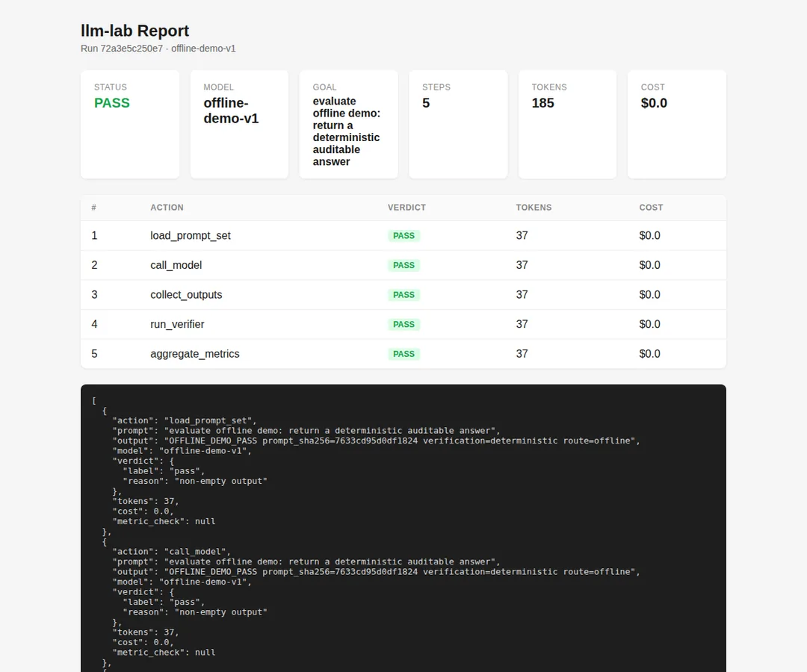Viewport: 807px width, 672px height.
Task: Click the PASS badge in the aggregate_metrics row
Action: [404, 354]
